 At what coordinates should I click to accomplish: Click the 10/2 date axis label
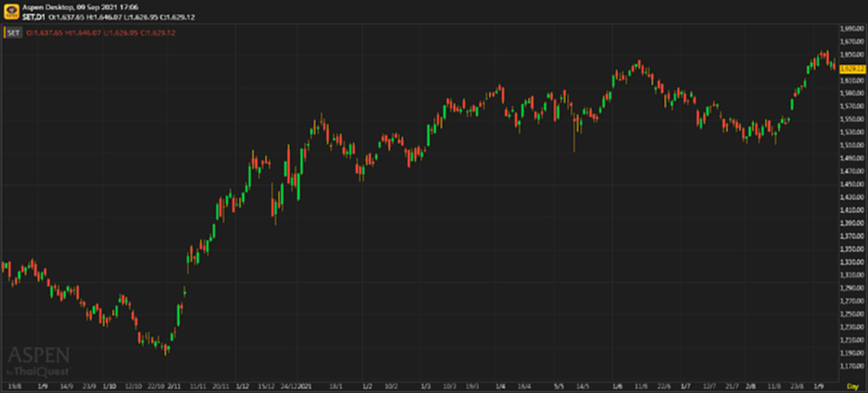point(391,386)
